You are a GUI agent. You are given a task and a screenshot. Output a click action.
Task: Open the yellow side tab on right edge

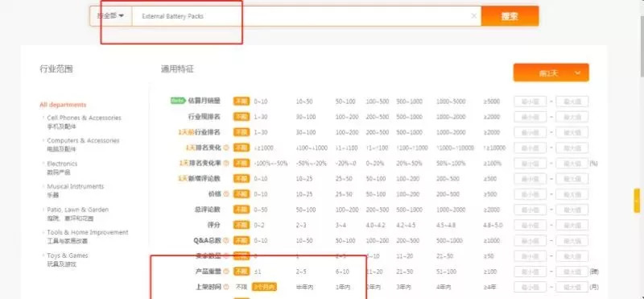pos(637,201)
